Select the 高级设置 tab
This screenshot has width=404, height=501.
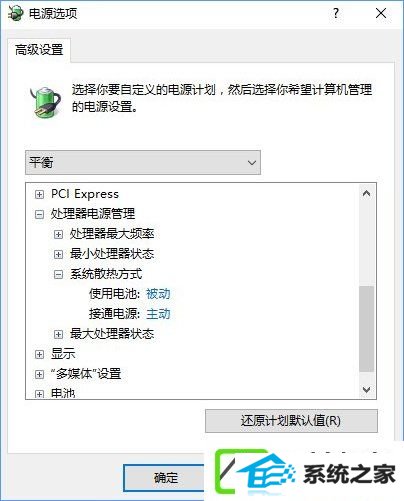tap(39, 50)
